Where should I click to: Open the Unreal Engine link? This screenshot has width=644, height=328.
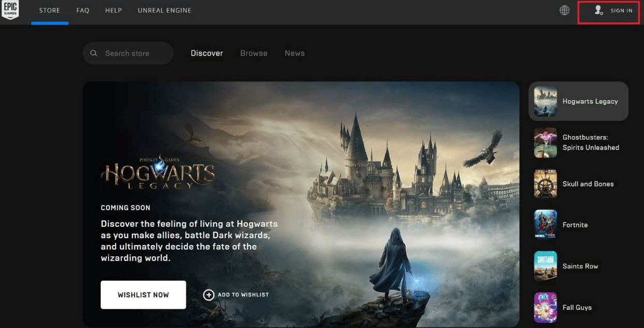(x=165, y=10)
